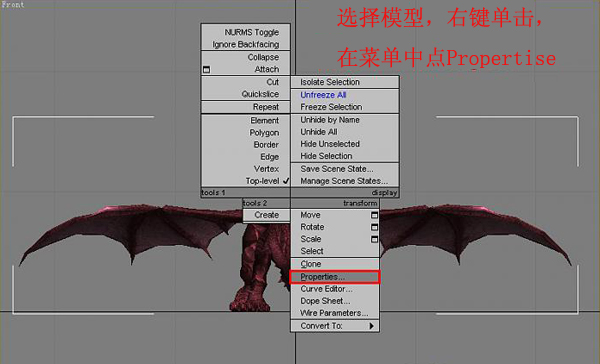
Task: Switch to Polygon sub-object level
Action: [264, 133]
